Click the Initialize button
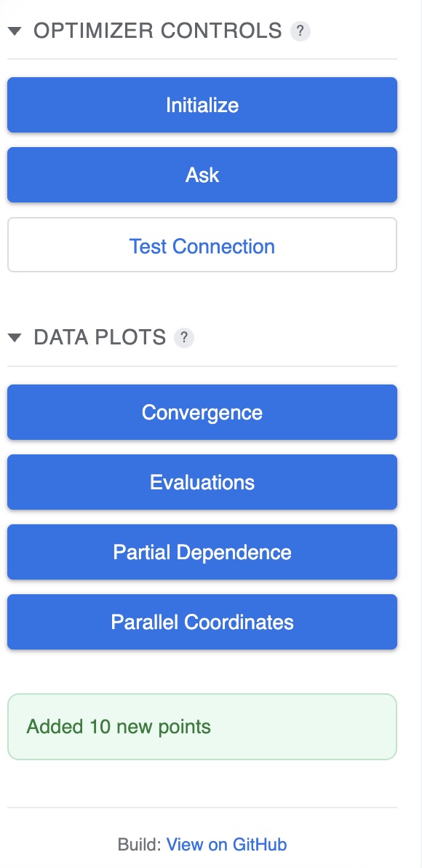 click(202, 105)
